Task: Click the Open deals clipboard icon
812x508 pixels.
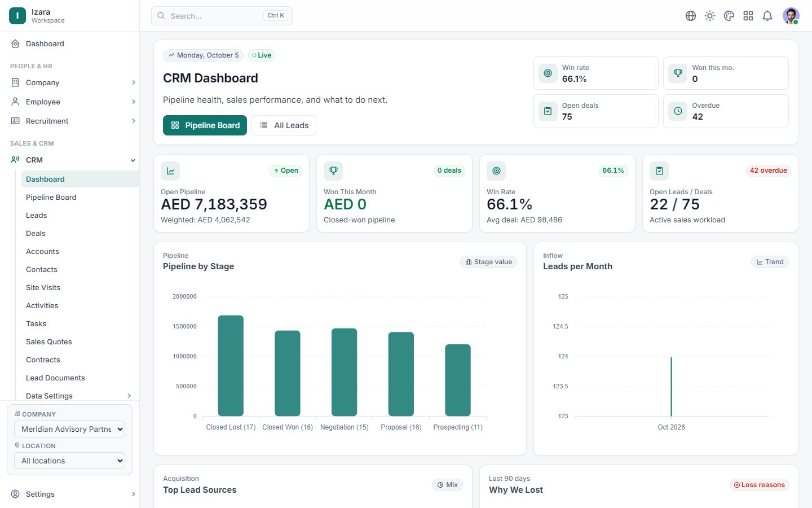Action: pos(548,111)
